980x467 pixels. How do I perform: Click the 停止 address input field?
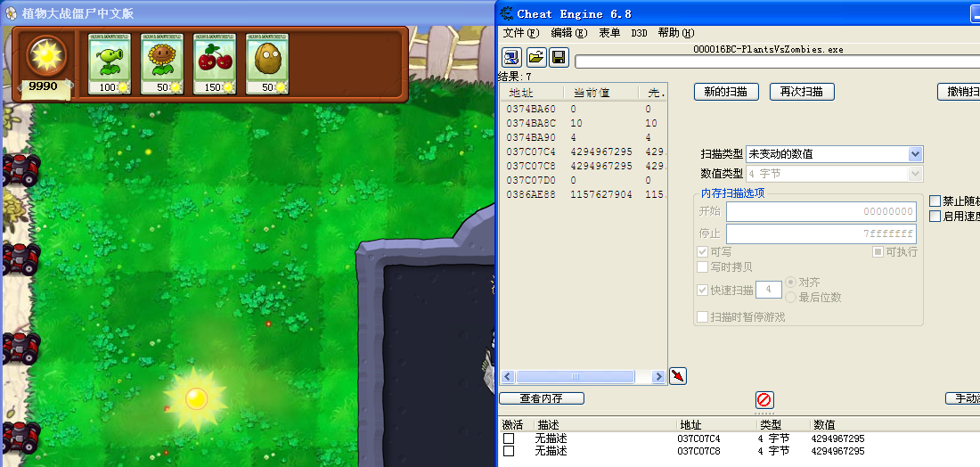pos(821,233)
